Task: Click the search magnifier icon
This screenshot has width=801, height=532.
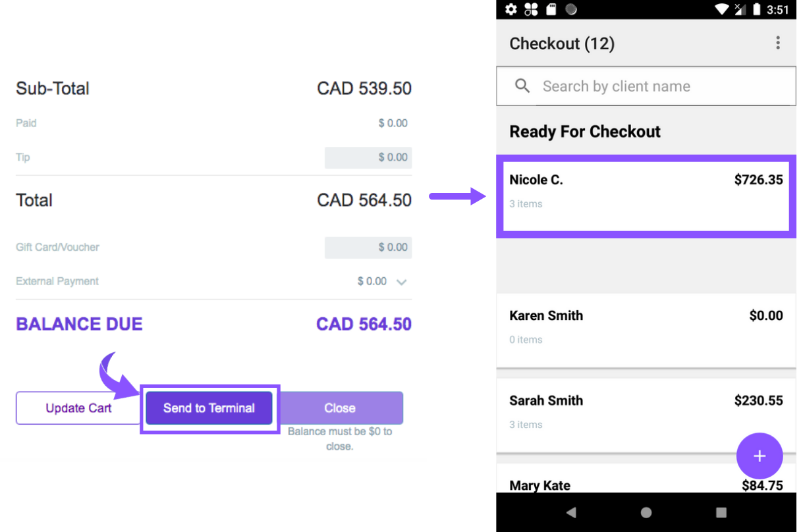Action: (x=522, y=86)
